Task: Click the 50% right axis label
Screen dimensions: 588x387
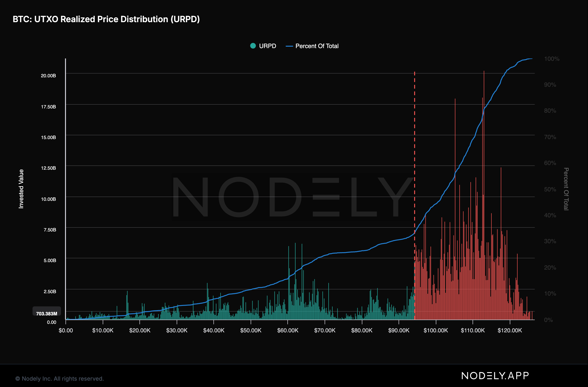Action: click(550, 189)
